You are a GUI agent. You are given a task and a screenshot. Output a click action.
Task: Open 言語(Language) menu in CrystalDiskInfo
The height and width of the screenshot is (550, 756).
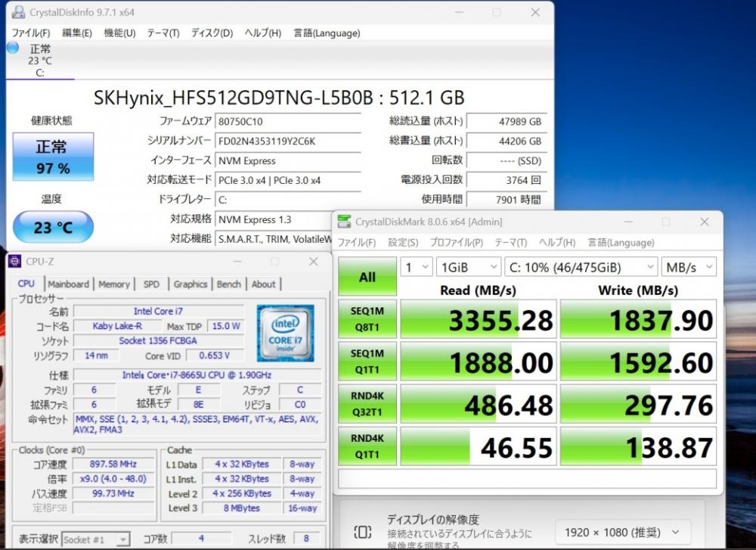(327, 33)
